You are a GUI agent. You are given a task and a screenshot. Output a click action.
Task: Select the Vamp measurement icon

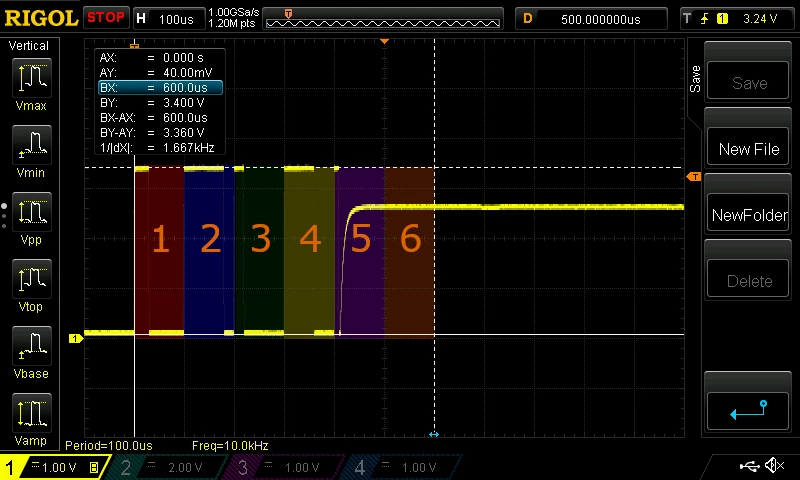[32, 413]
